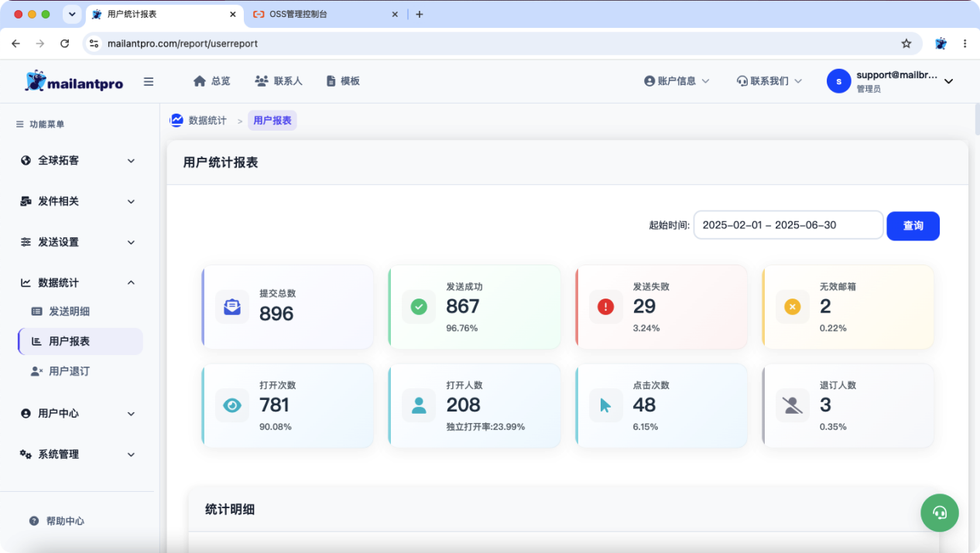Image resolution: width=980 pixels, height=553 pixels.
Task: Click the 无效邮箱 yellow cross icon
Action: click(793, 307)
